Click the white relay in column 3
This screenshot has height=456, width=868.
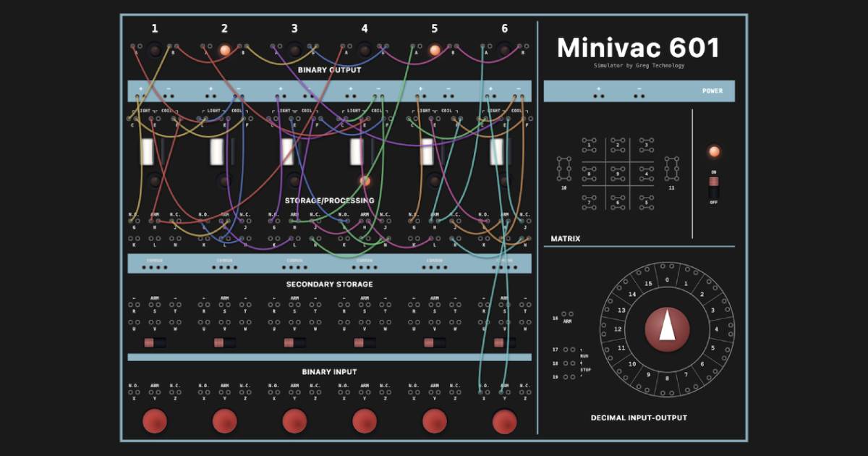click(x=287, y=152)
